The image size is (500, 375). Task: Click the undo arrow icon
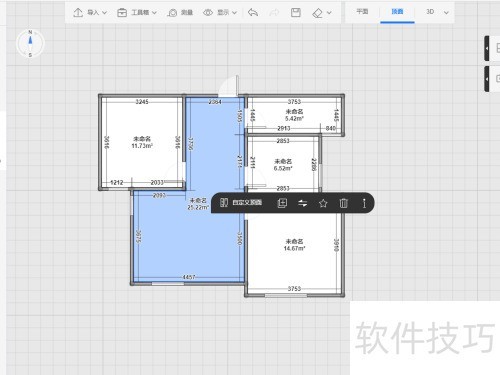tap(253, 13)
